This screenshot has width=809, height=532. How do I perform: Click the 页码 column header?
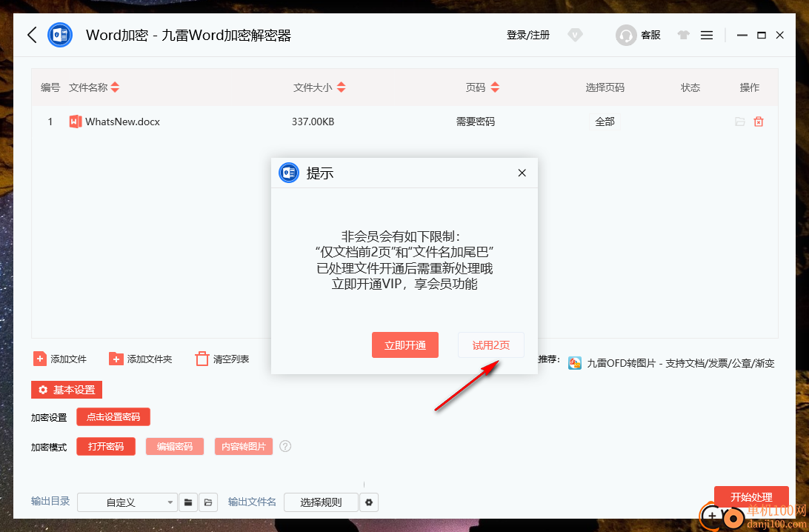click(x=476, y=87)
